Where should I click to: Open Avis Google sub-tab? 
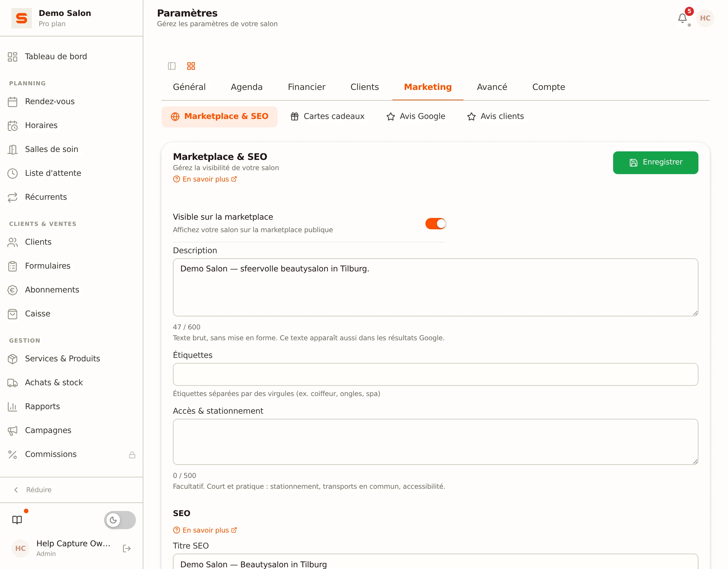pos(416,116)
